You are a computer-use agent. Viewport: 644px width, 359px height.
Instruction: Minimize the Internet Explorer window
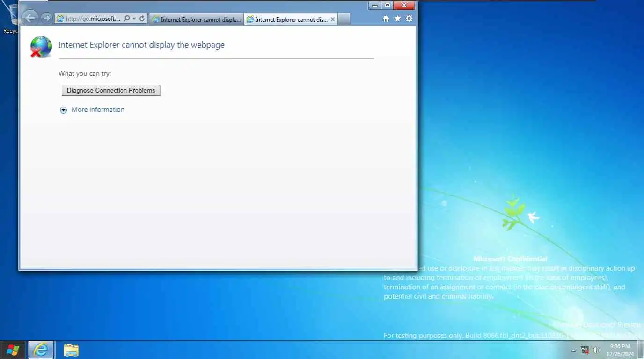click(374, 6)
